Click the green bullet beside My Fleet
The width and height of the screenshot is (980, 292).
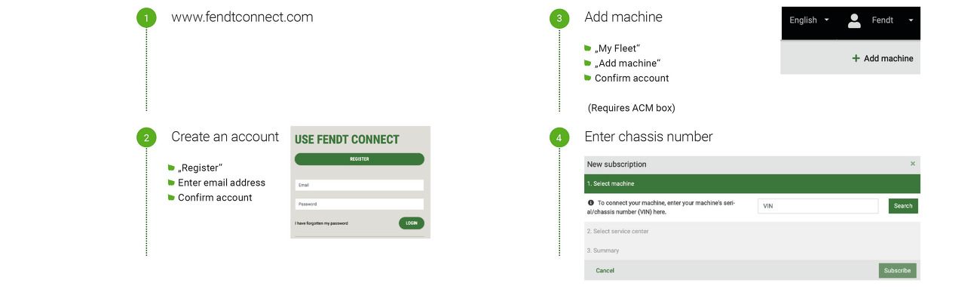click(588, 48)
